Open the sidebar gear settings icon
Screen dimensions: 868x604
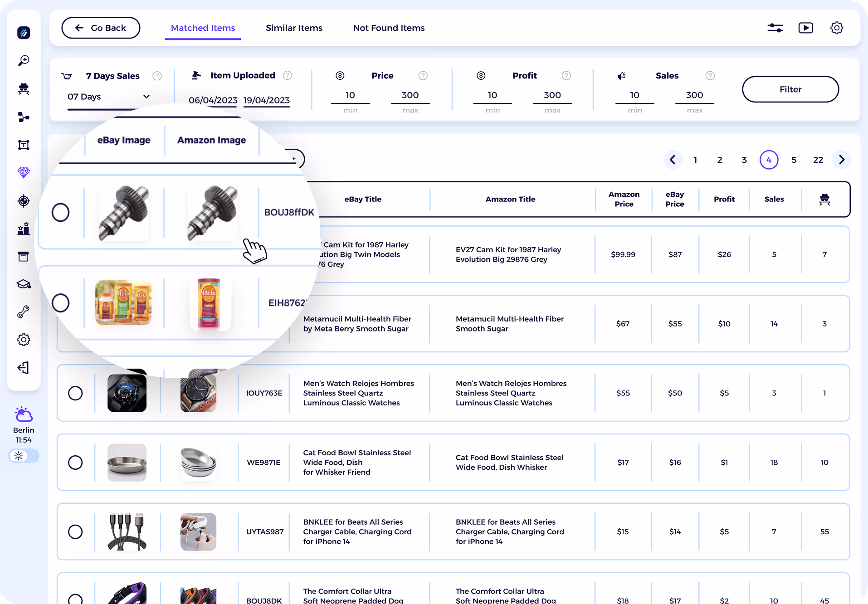point(24,340)
